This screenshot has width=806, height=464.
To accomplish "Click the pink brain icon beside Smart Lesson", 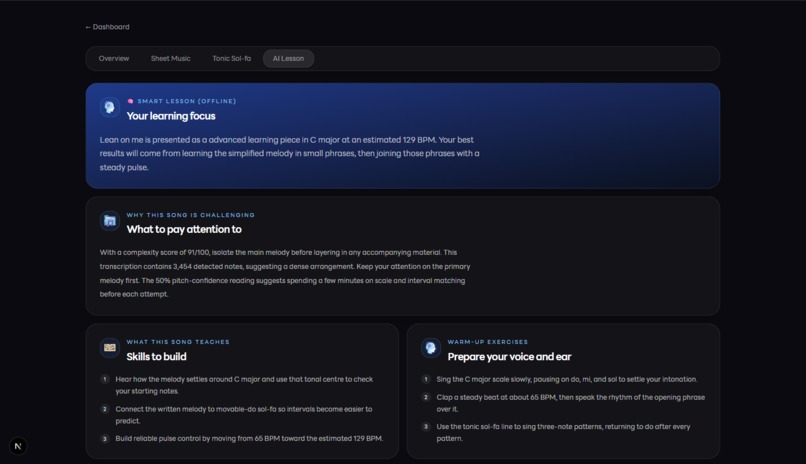I will pyautogui.click(x=131, y=101).
